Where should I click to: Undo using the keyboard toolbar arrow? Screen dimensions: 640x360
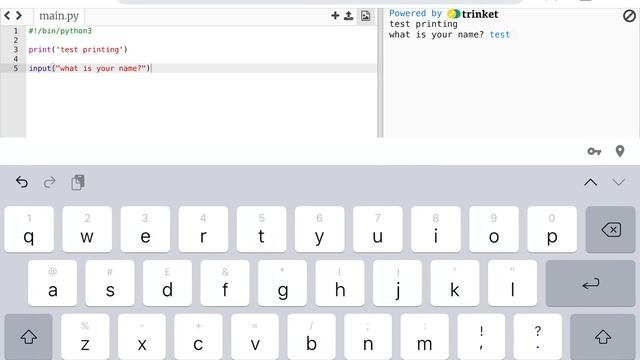click(x=22, y=182)
